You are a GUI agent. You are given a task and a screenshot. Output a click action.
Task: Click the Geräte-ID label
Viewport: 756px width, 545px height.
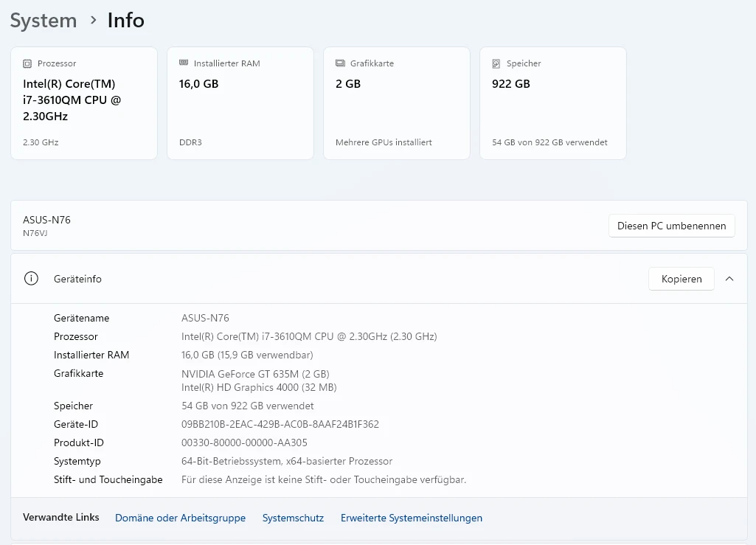(76, 425)
